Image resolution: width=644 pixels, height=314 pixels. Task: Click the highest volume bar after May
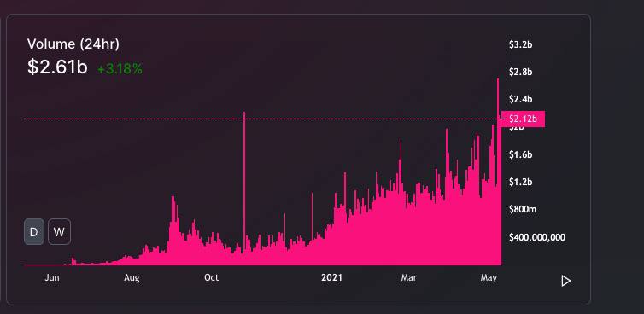coord(498,172)
